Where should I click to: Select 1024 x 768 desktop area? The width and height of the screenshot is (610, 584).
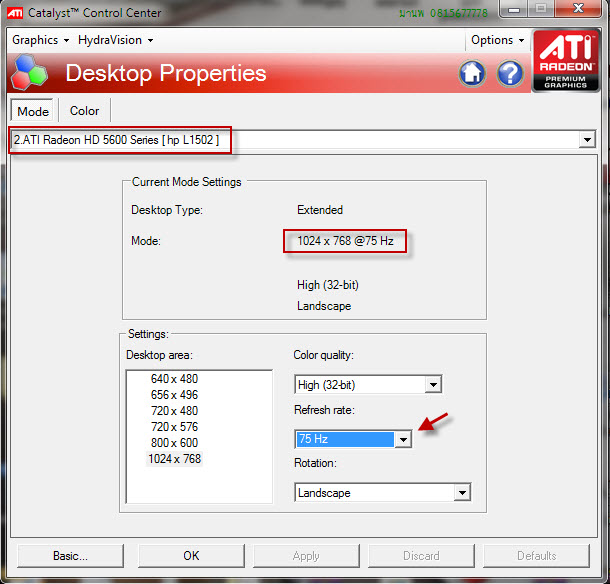pyautogui.click(x=174, y=459)
